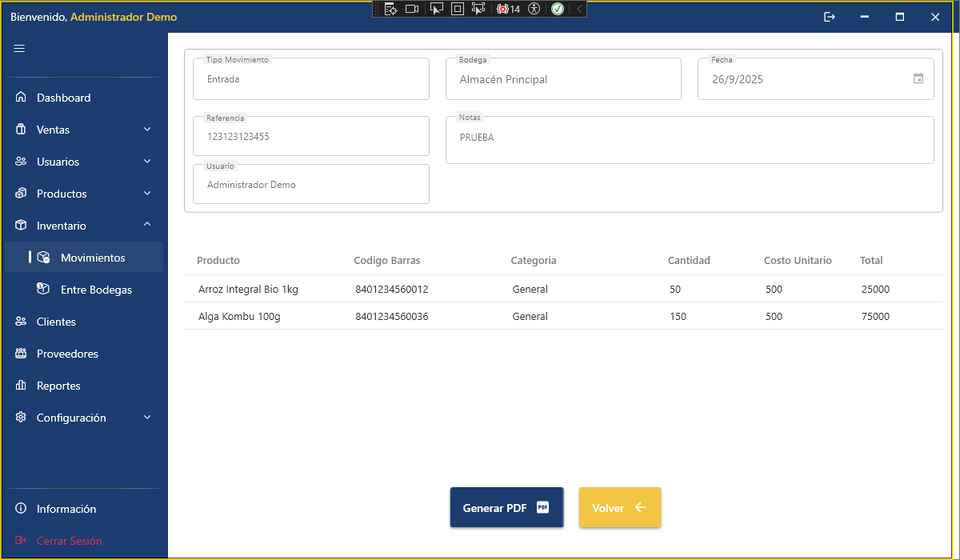Click the Dashboard home icon

point(21,98)
